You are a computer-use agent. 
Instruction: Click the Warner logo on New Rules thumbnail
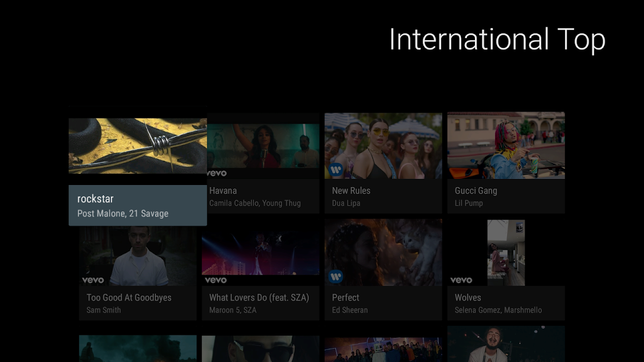[336, 170]
